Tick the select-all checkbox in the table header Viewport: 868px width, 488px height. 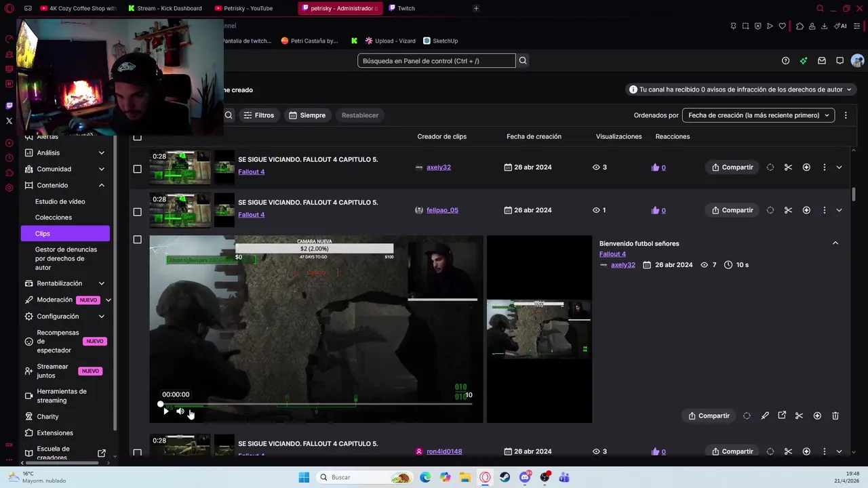click(137, 136)
